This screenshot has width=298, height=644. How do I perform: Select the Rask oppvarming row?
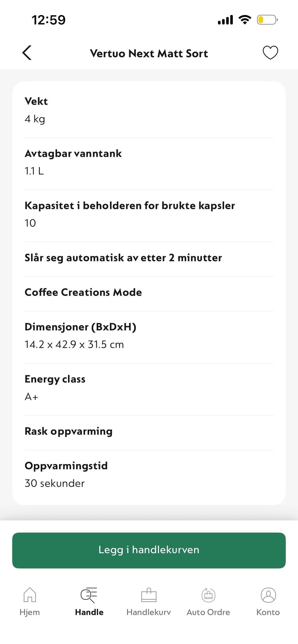click(149, 431)
